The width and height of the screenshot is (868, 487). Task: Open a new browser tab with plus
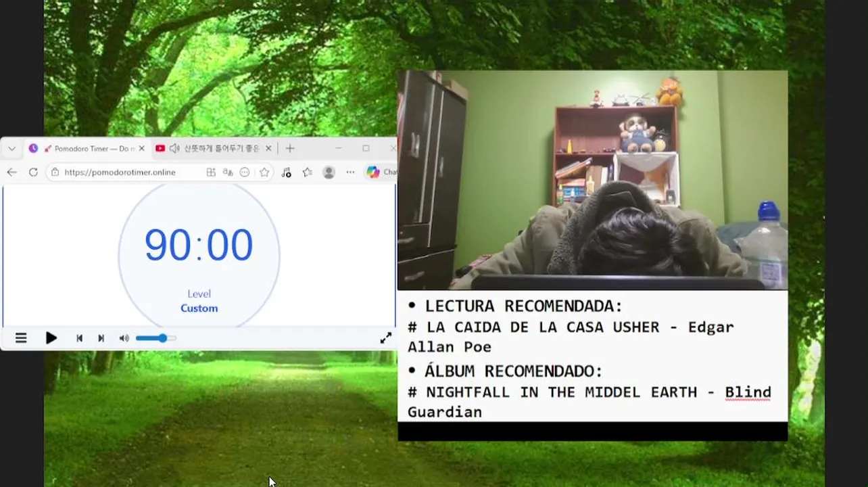(x=290, y=148)
